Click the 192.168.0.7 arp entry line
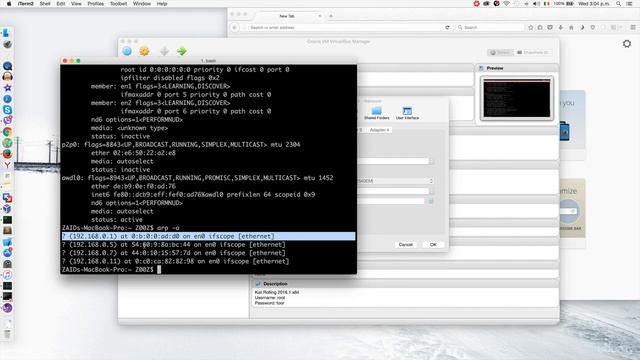Viewport: 640px width, 360px height. click(x=173, y=253)
